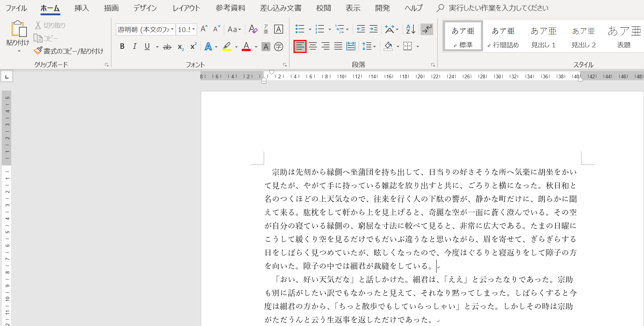Apply the 表題 style
The width and height of the screenshot is (644, 326).
pos(624,36)
